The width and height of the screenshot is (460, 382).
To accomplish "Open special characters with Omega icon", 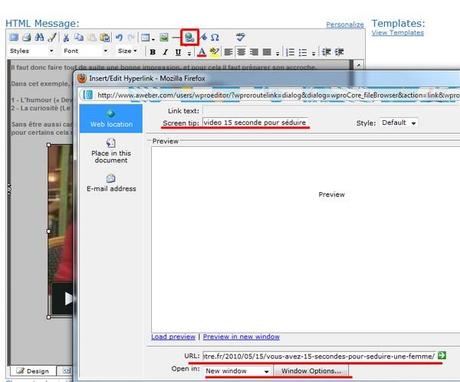I will pyautogui.click(x=215, y=37).
